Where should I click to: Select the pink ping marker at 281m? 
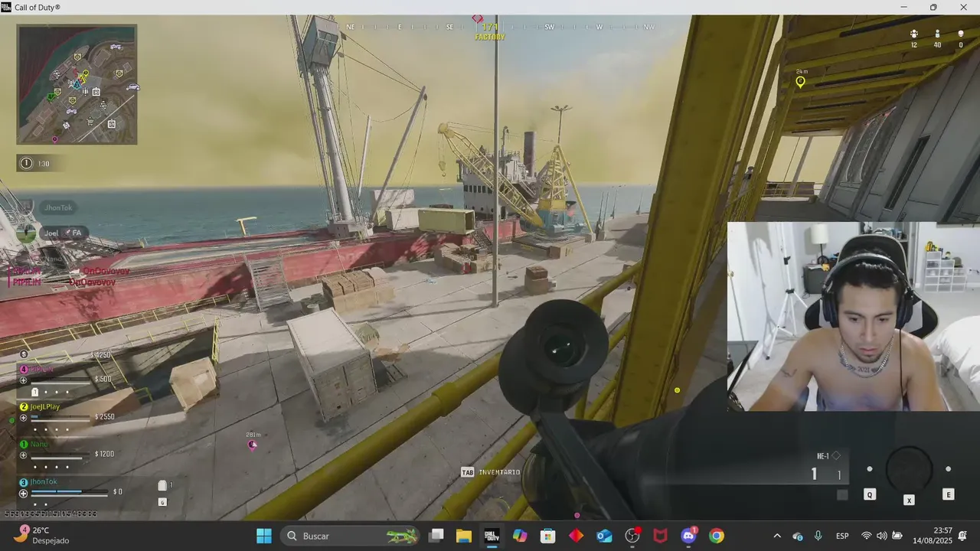click(253, 445)
